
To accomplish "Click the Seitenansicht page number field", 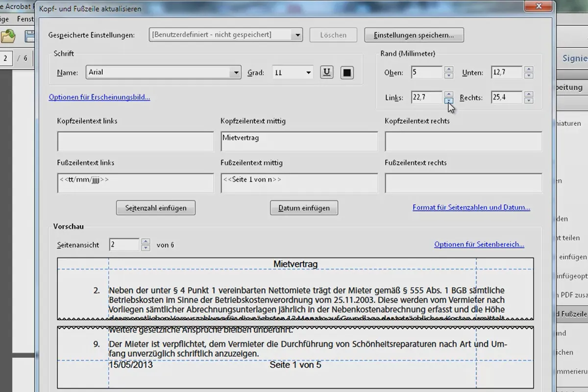I will point(124,245).
